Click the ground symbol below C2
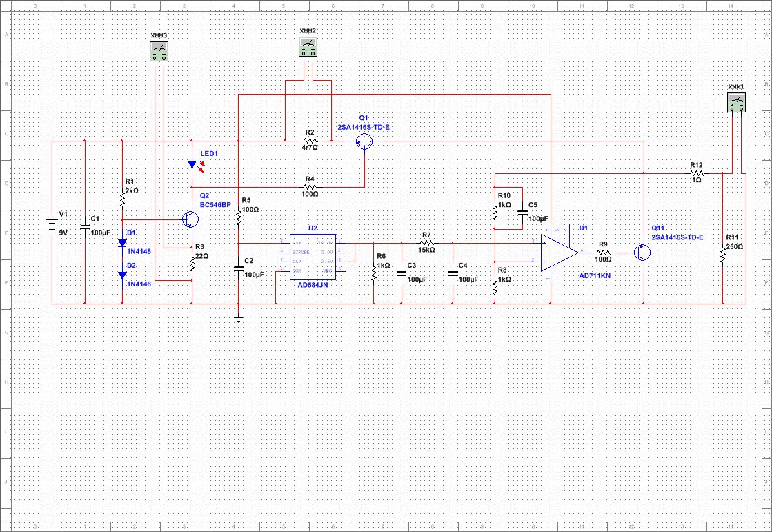This screenshot has width=772, height=532. (238, 317)
